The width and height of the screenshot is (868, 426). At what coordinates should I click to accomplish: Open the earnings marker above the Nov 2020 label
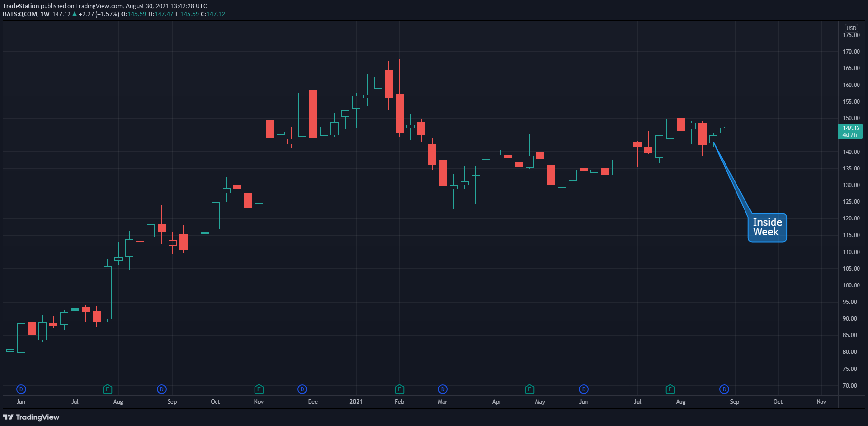coord(259,389)
